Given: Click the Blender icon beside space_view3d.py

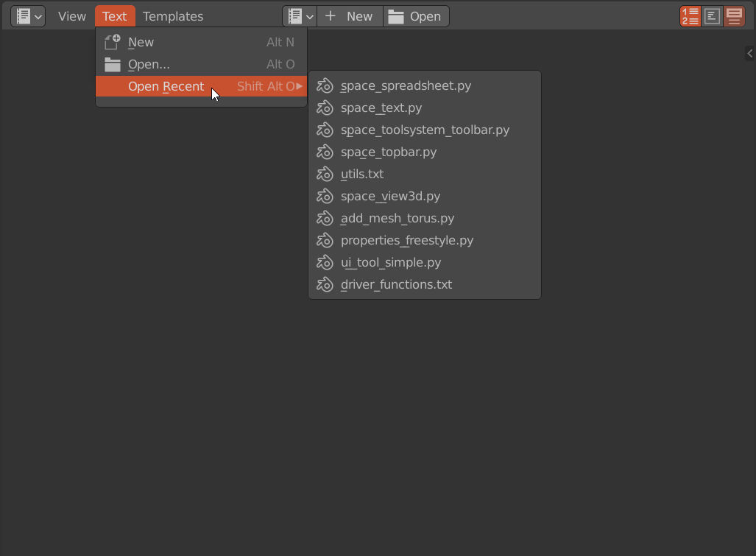Looking at the screenshot, I should tap(325, 197).
